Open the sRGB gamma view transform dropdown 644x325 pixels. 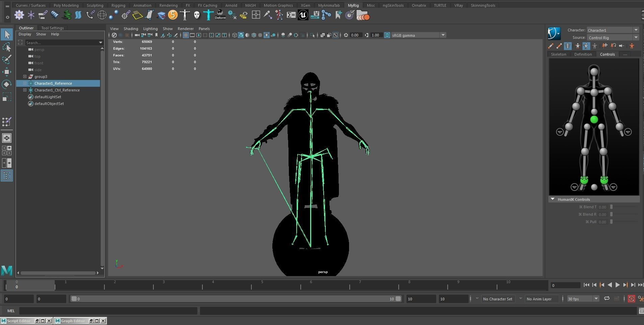click(x=443, y=35)
